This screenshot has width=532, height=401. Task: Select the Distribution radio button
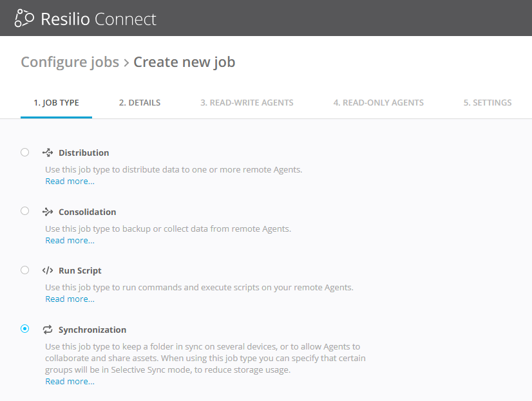pos(24,152)
